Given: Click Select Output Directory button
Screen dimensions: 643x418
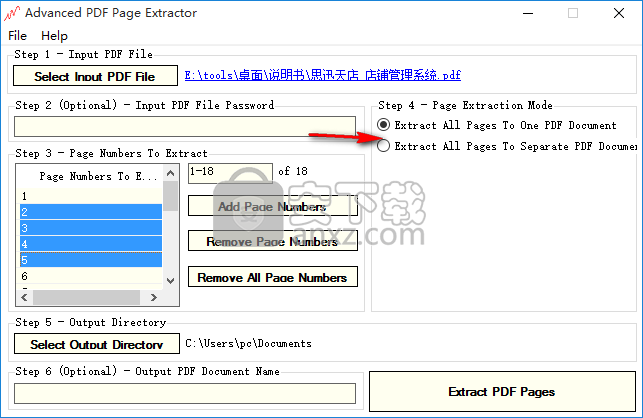Looking at the screenshot, I should pyautogui.click(x=97, y=344).
